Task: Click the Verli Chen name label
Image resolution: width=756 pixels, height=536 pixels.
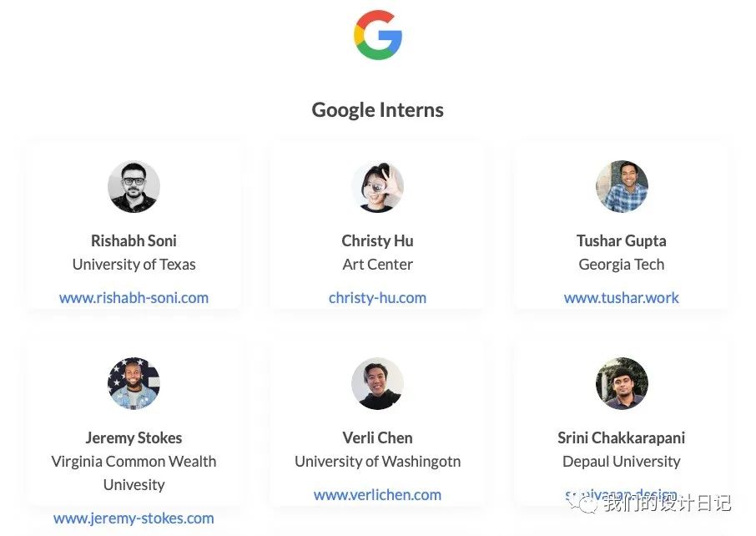Action: tap(377, 437)
